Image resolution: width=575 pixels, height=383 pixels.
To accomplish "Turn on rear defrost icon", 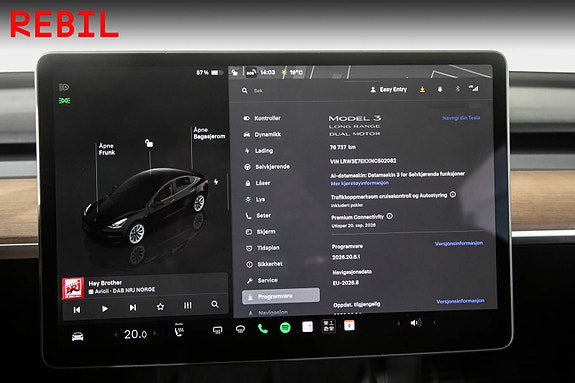I will click(217, 331).
